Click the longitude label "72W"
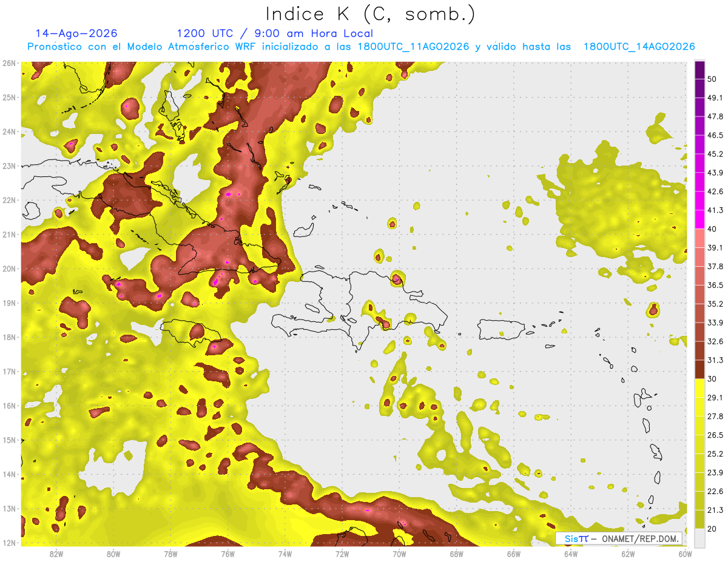The width and height of the screenshot is (728, 562). 342,554
